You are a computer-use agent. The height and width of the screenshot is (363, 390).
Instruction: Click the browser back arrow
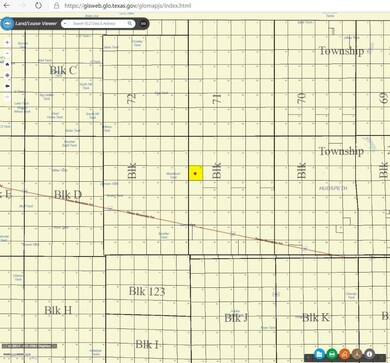coord(7,5)
